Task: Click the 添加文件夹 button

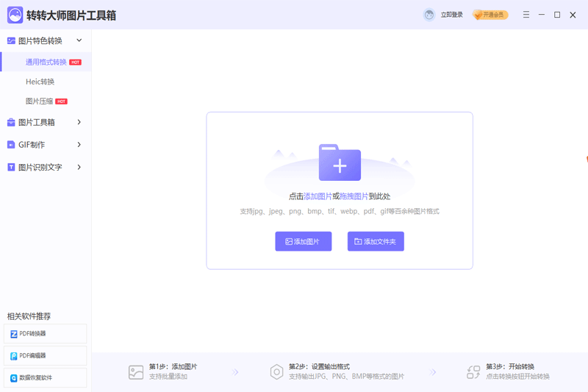Action: pyautogui.click(x=376, y=241)
